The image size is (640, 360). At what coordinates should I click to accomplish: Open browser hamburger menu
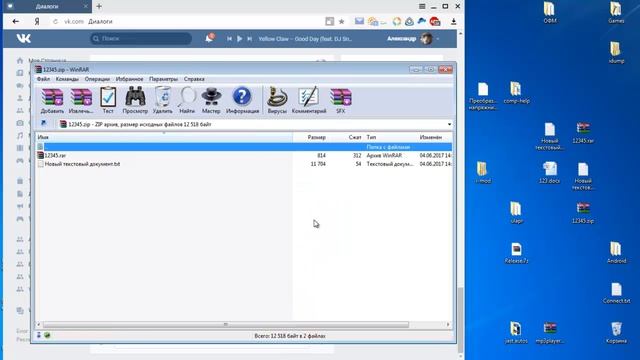pyautogui.click(x=422, y=7)
